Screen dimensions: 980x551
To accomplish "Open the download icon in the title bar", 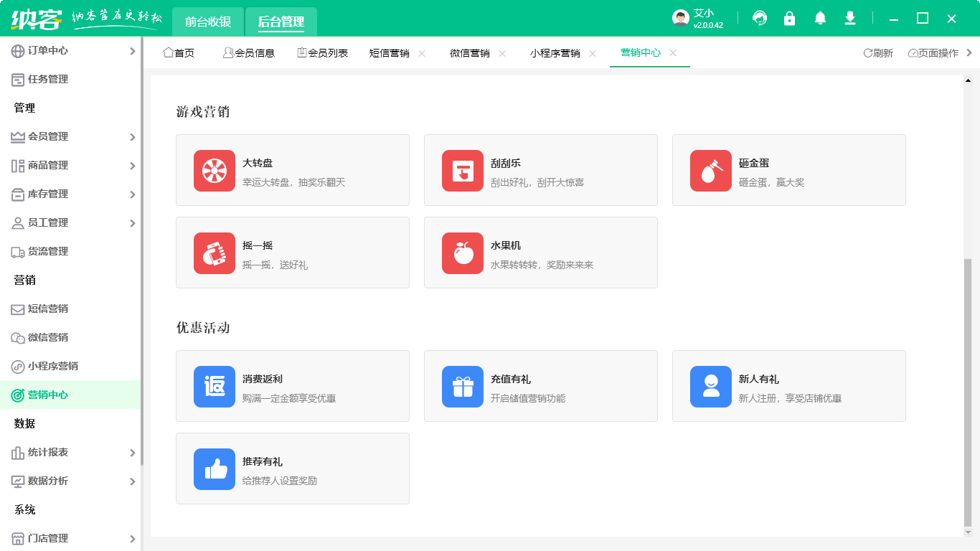I will click(x=849, y=18).
